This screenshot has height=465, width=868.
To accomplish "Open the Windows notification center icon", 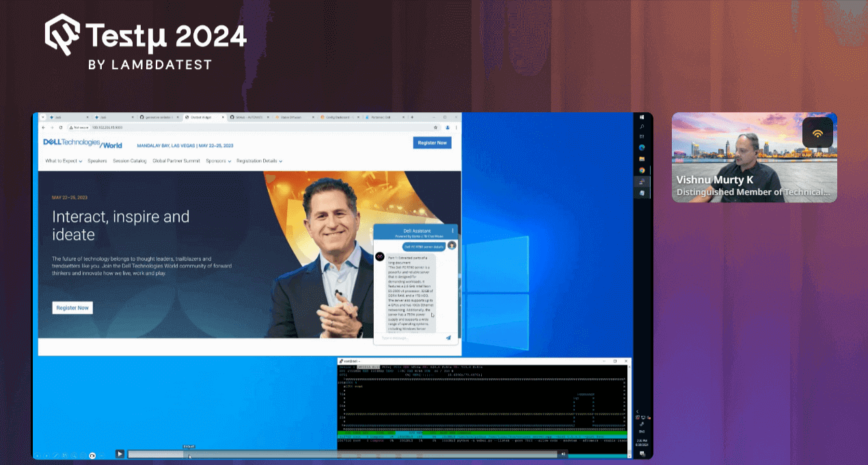I will 642,453.
